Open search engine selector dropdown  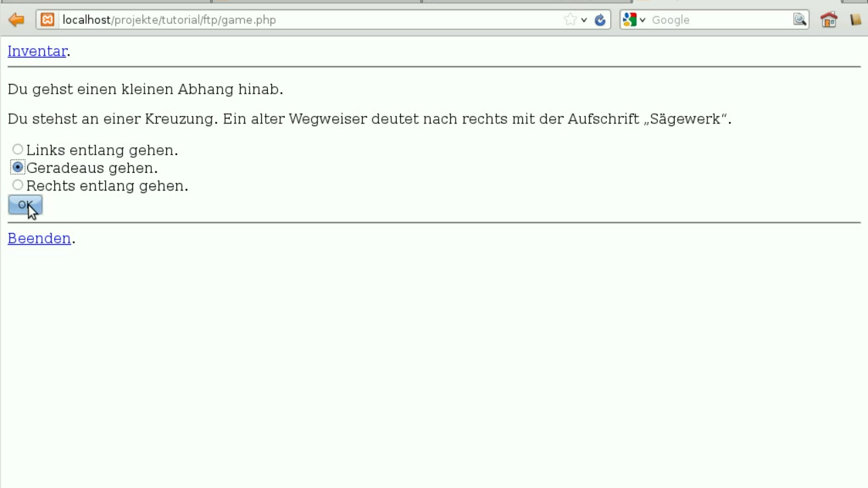tap(634, 20)
